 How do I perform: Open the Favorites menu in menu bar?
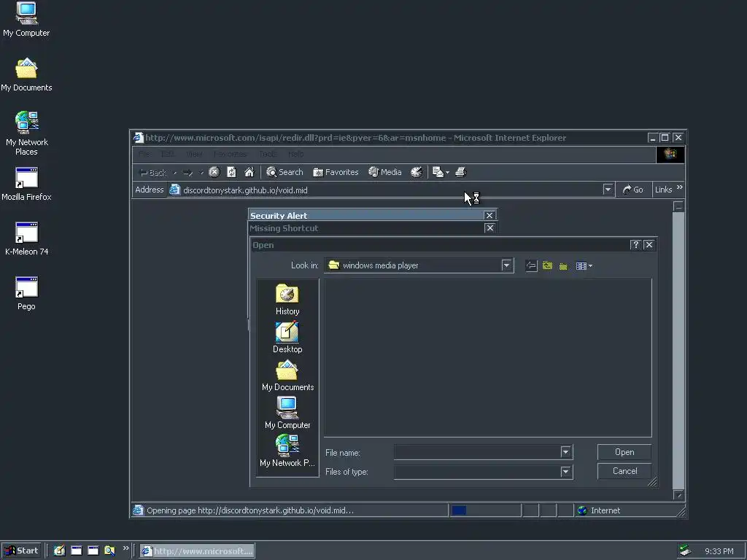(x=230, y=154)
